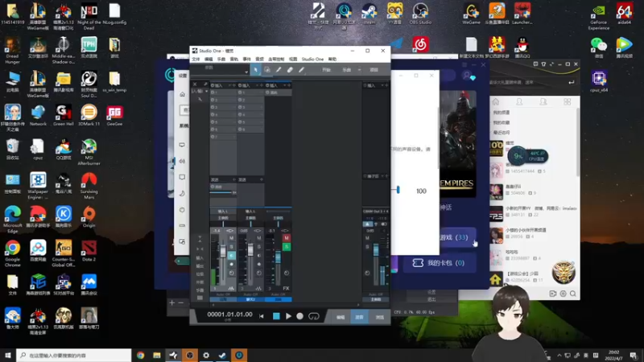Open the 视图 menu in Studio One
The image size is (644, 362).
tap(293, 59)
